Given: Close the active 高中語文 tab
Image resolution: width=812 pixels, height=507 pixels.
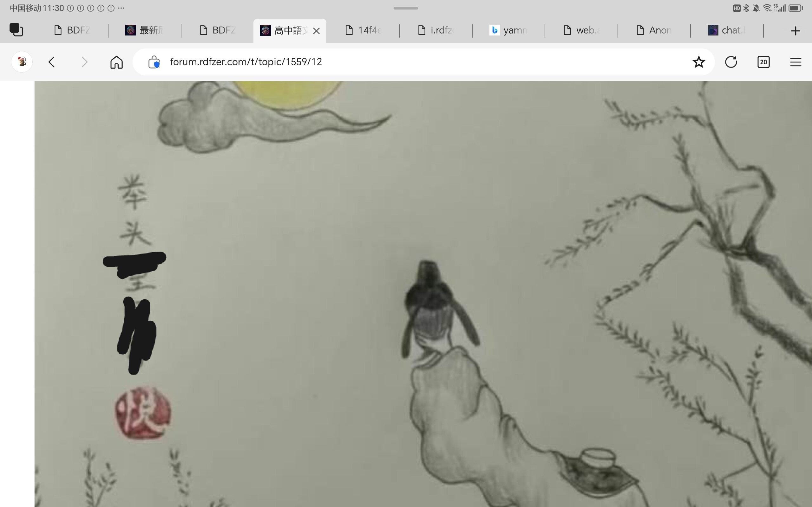Looking at the screenshot, I should click(x=316, y=31).
